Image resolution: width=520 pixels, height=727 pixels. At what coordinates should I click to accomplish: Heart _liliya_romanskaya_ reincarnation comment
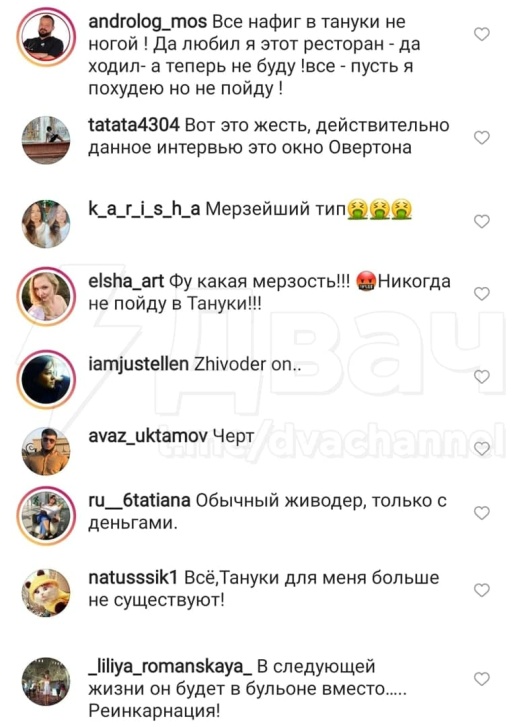482,679
